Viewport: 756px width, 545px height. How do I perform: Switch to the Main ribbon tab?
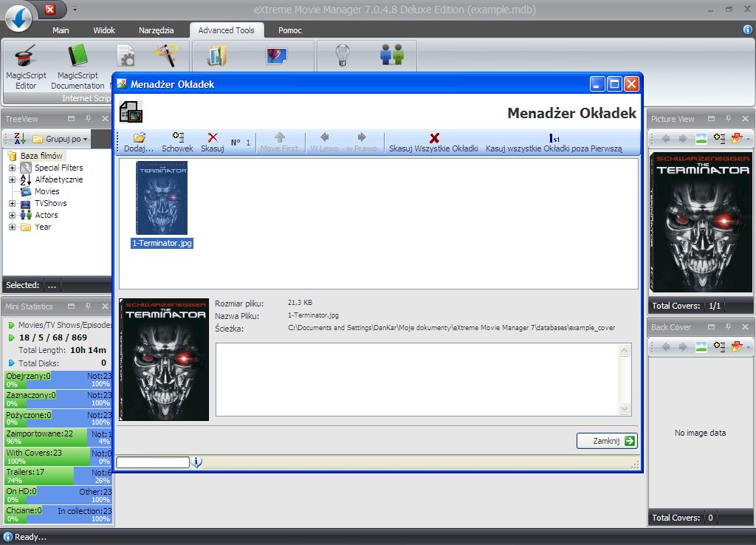tap(61, 30)
